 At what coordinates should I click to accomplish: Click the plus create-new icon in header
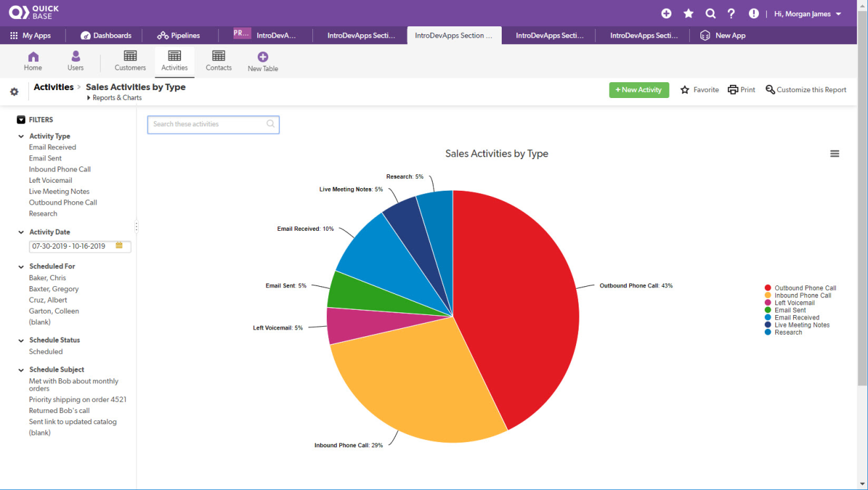point(666,14)
